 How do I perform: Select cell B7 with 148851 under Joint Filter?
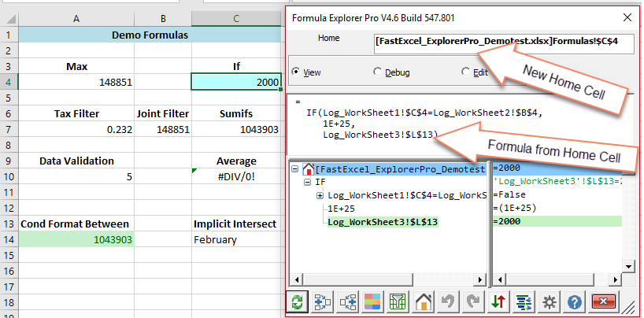pos(163,129)
